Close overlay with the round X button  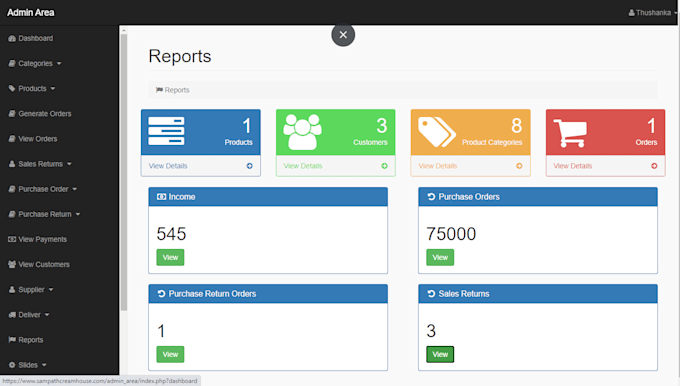(343, 35)
